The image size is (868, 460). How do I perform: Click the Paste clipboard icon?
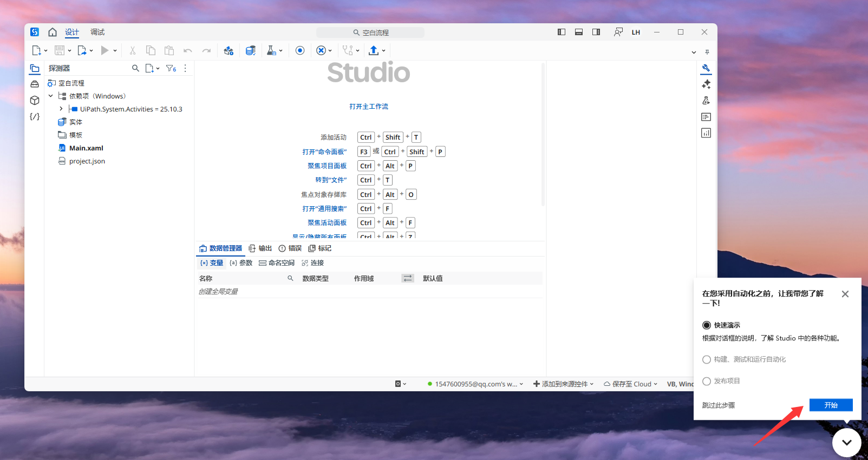pyautogui.click(x=169, y=50)
